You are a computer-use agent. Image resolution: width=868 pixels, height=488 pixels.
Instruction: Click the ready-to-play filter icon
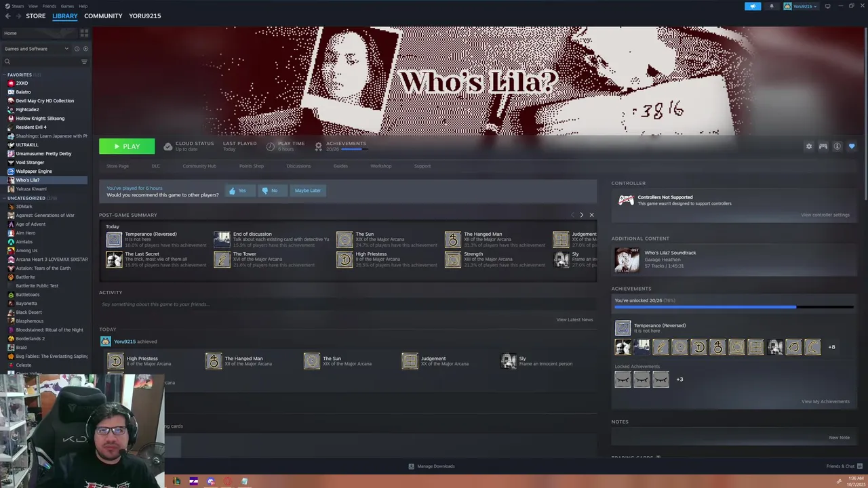(85, 49)
